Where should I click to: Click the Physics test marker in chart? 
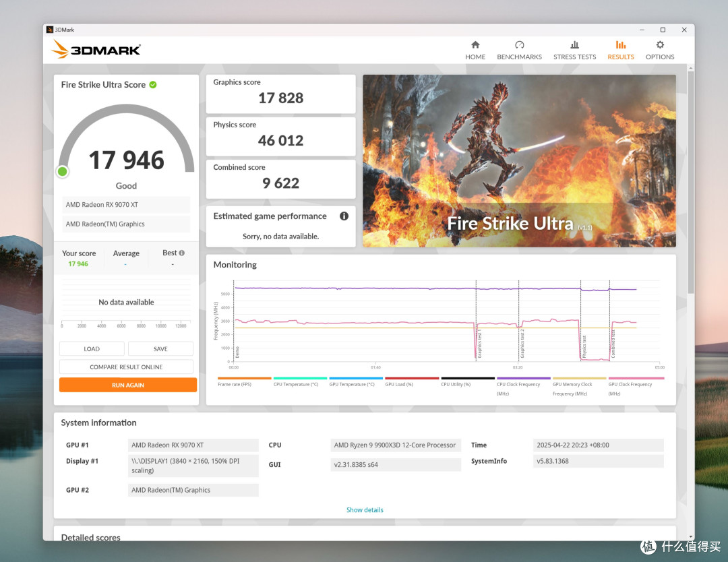click(x=584, y=346)
